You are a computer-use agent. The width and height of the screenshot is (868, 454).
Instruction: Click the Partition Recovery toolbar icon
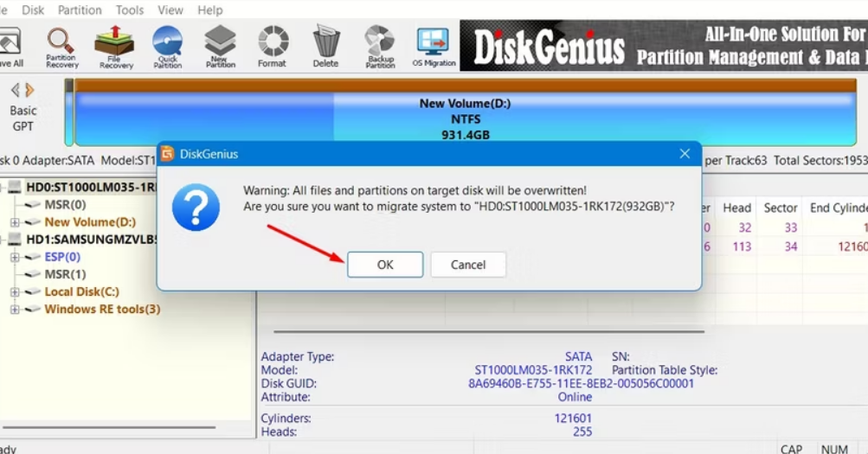click(61, 47)
